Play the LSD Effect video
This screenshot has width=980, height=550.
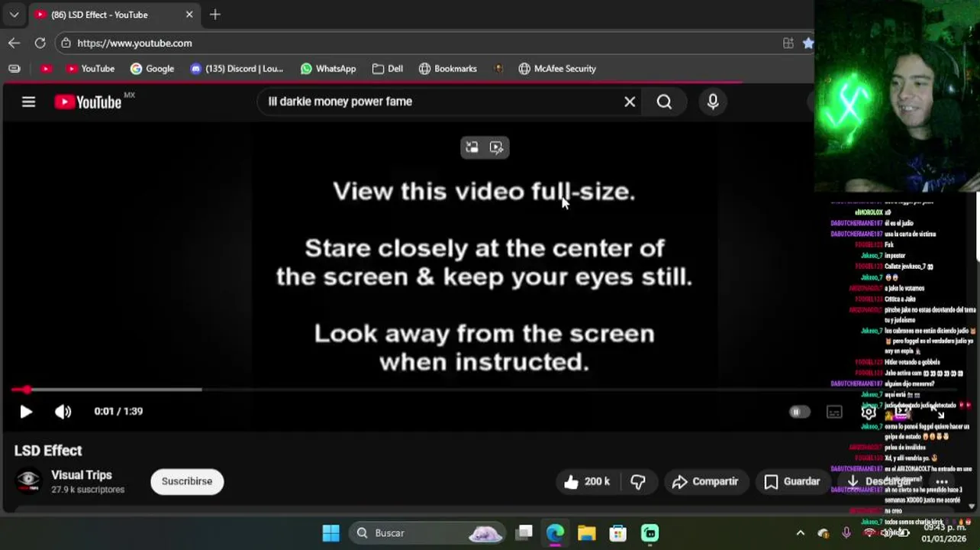point(26,412)
